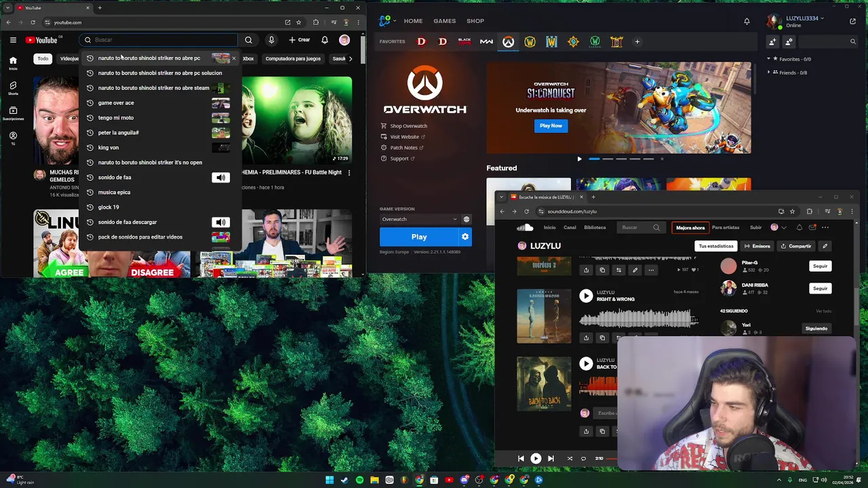Open Tus estadísticas on SoundCloud profile
Viewport: 868px width, 488px height.
point(715,246)
